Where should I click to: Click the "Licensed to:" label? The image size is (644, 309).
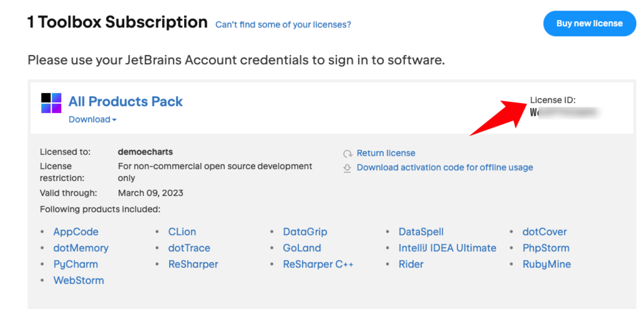66,152
